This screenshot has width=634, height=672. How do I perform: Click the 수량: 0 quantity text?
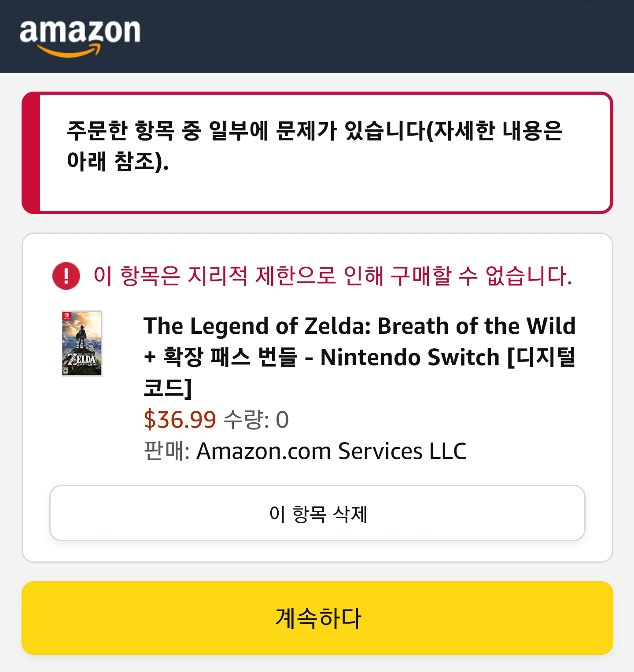(256, 419)
